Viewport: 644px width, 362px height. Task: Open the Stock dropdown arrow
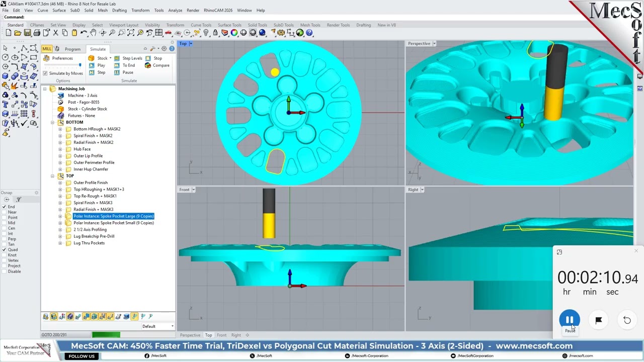(x=110, y=58)
